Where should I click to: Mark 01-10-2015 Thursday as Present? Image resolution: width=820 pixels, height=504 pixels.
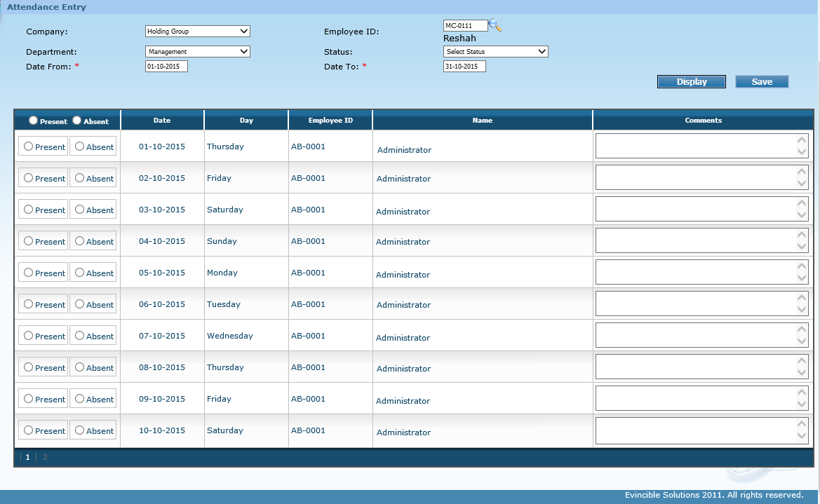click(x=29, y=147)
